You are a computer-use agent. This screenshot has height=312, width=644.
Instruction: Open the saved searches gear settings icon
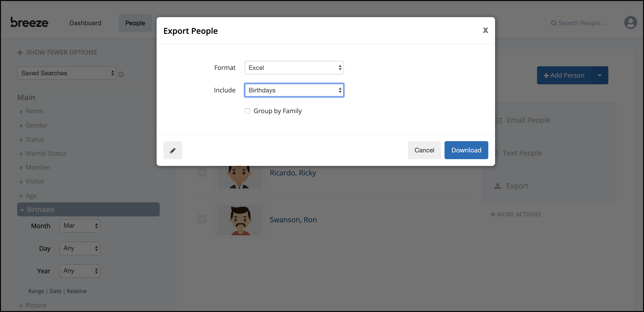[121, 74]
